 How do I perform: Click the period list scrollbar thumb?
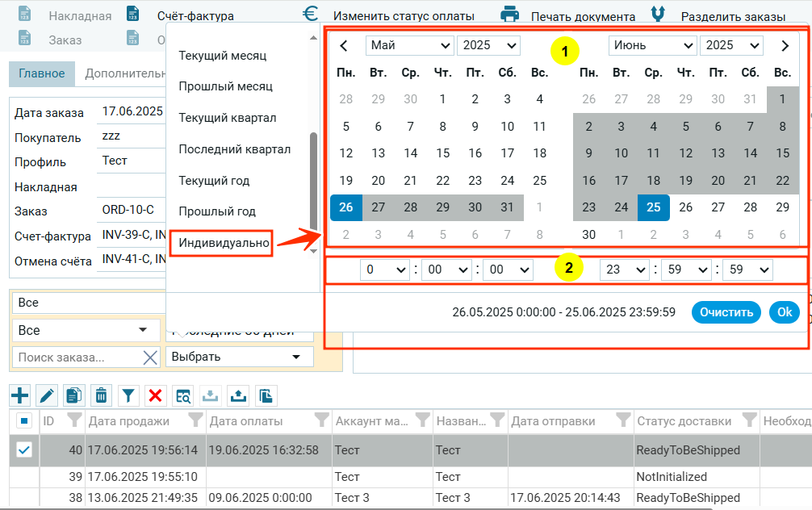click(313, 182)
